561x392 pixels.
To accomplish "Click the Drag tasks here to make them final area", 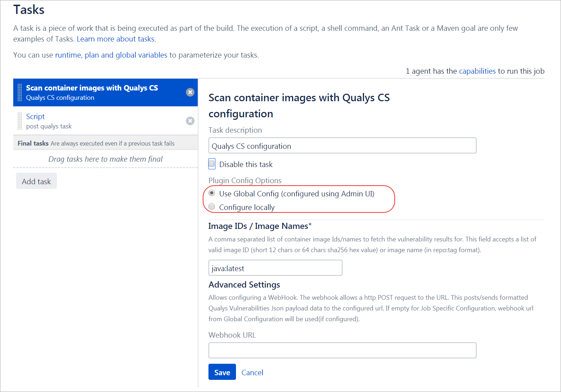I will point(105,159).
